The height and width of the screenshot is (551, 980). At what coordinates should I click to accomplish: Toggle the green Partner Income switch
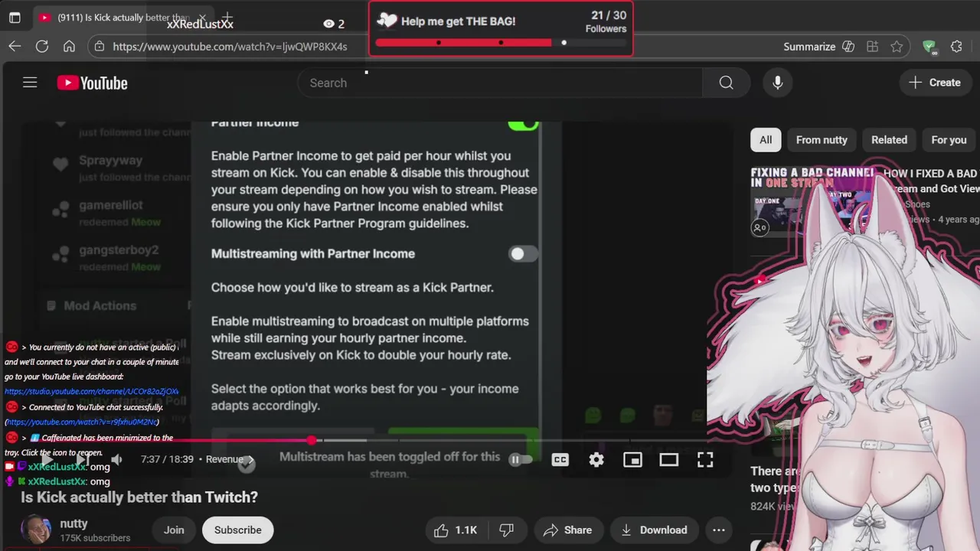point(524,125)
